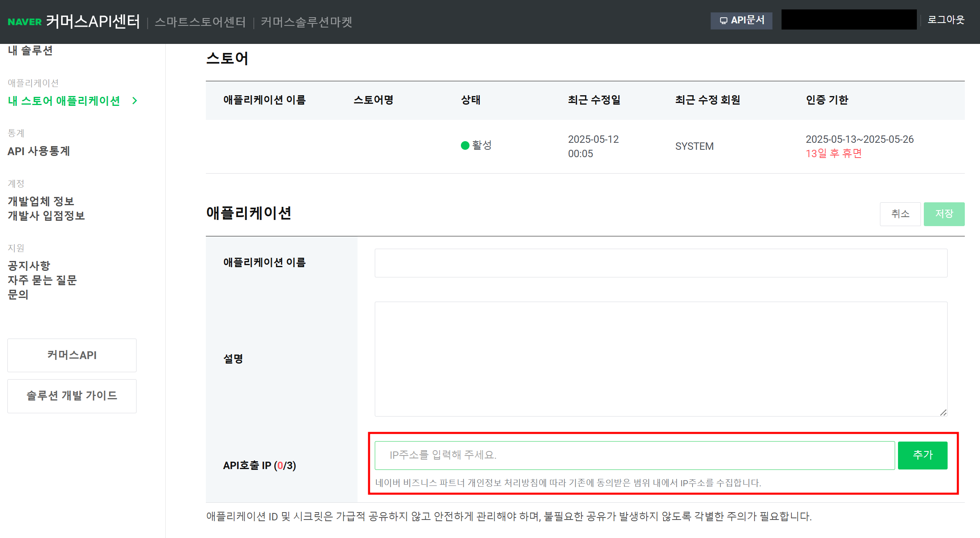The height and width of the screenshot is (538, 980).
Task: Click the green 활성 status indicator
Action: click(x=465, y=145)
